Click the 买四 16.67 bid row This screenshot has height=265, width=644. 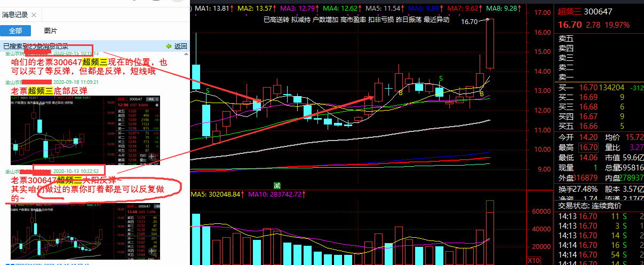click(600, 116)
